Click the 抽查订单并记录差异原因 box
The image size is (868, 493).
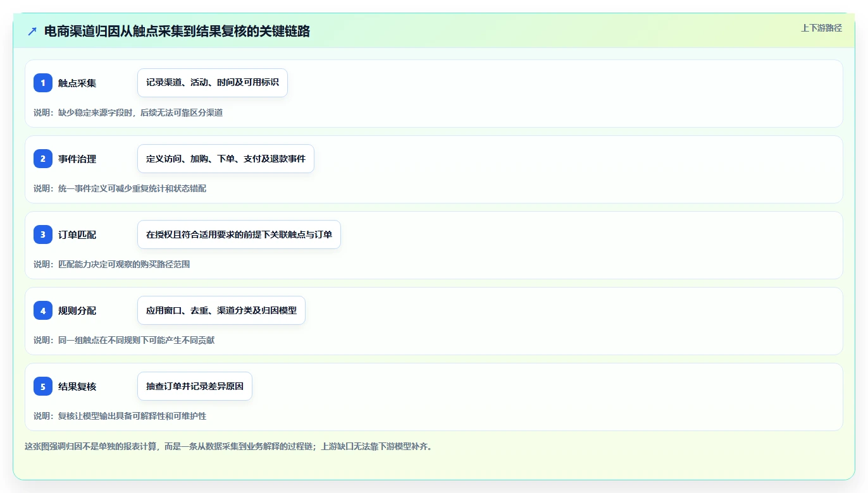(x=195, y=386)
